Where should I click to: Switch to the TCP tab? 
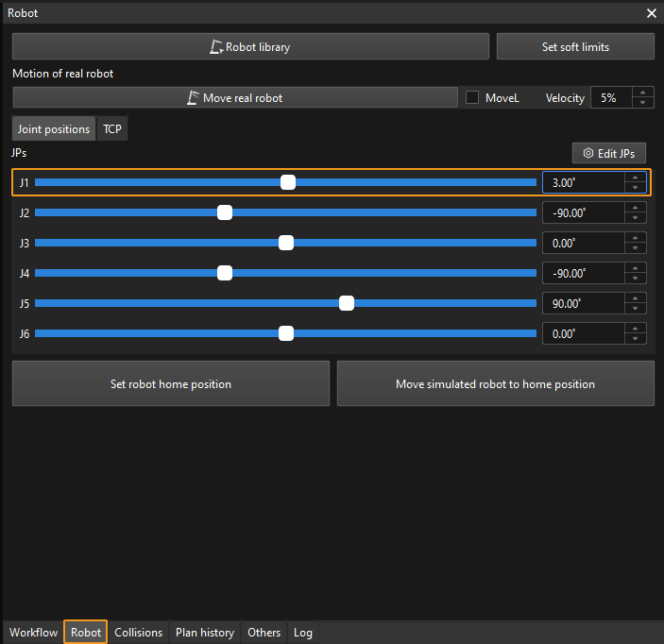coord(112,129)
